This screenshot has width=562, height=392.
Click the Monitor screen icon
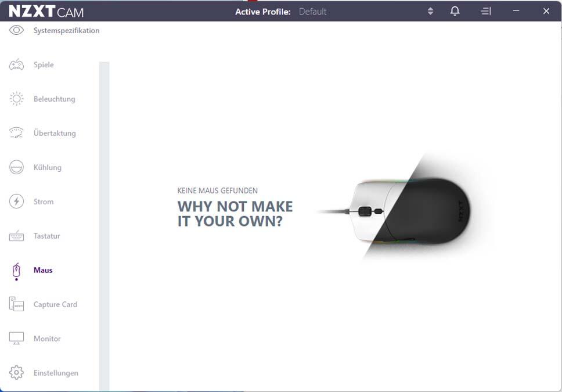(x=16, y=338)
